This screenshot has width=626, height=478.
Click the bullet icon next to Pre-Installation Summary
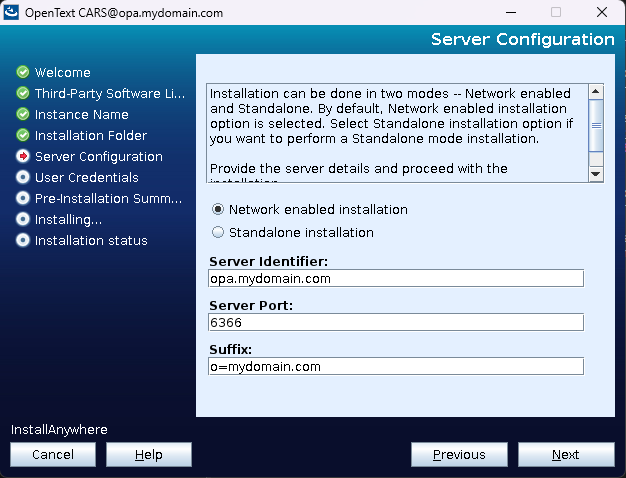coord(23,198)
